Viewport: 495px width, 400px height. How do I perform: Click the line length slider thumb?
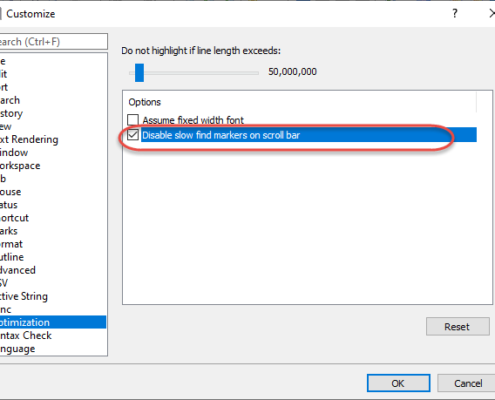tap(139, 73)
